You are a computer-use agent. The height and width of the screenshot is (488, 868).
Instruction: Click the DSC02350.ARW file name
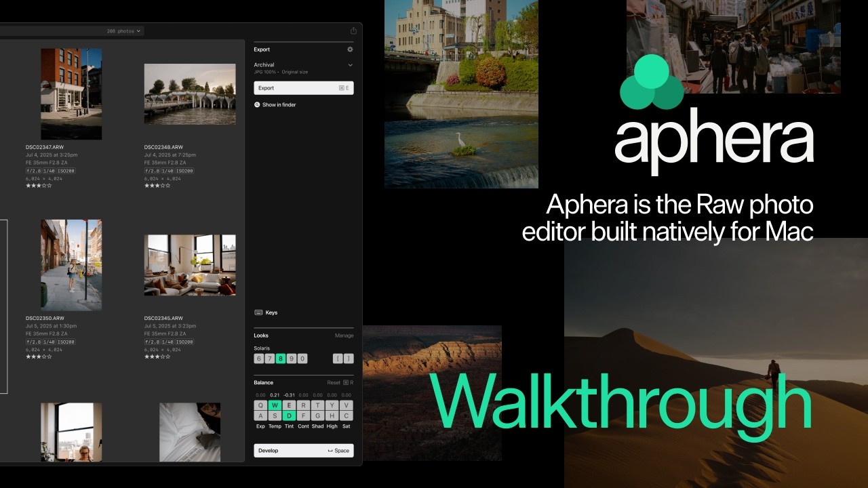(x=45, y=318)
